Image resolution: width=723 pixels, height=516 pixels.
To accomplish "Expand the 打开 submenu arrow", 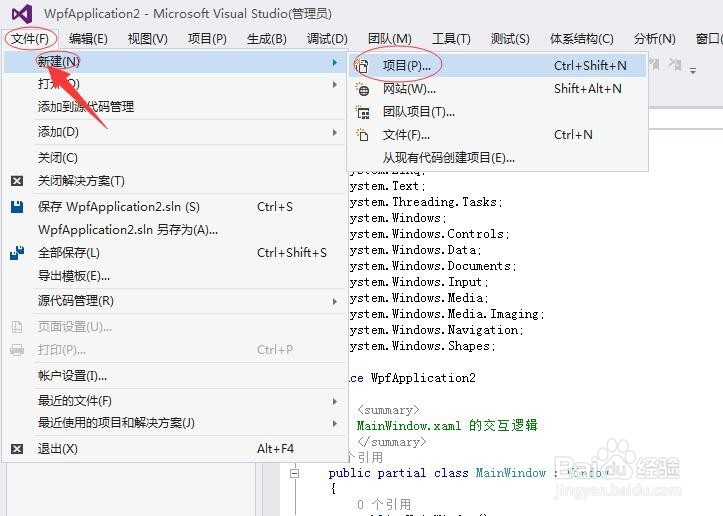I will tap(335, 84).
